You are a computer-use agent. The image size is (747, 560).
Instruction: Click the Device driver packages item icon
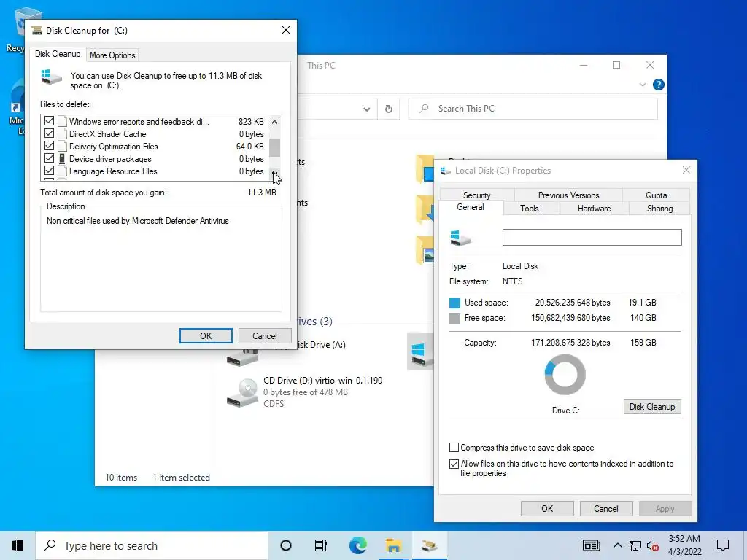point(62,158)
